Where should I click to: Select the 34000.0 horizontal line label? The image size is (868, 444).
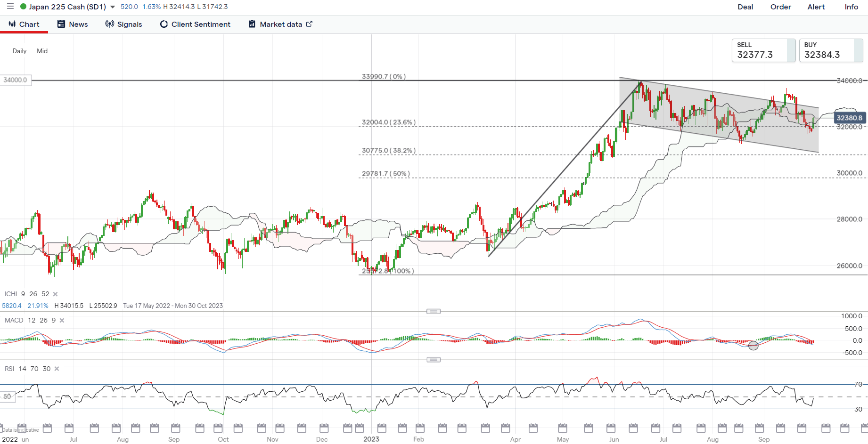coord(16,80)
